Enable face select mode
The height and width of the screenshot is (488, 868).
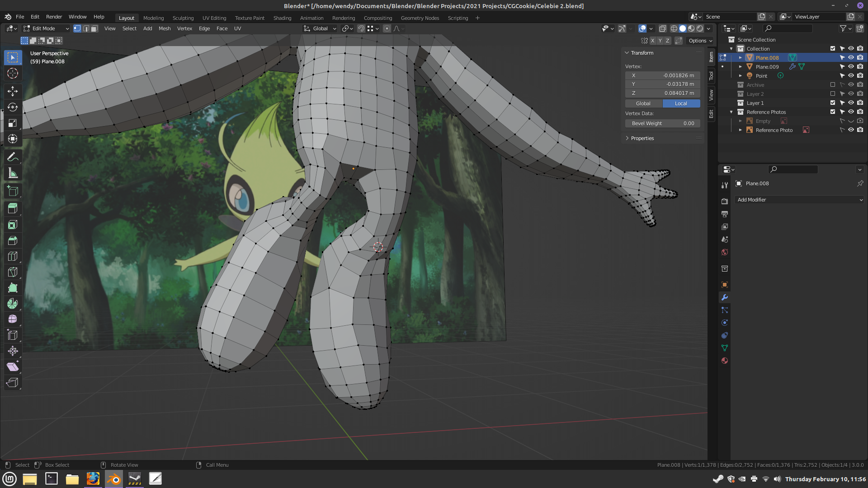tap(94, 28)
